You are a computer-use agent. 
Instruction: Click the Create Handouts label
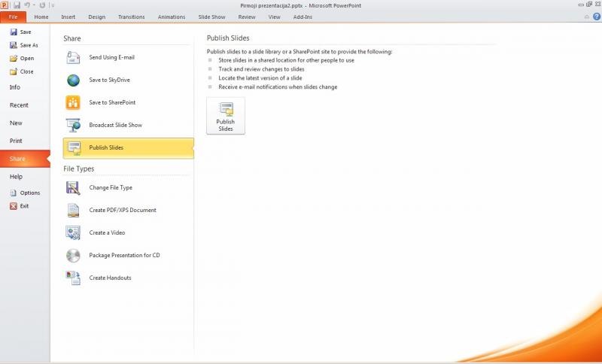[x=110, y=278]
